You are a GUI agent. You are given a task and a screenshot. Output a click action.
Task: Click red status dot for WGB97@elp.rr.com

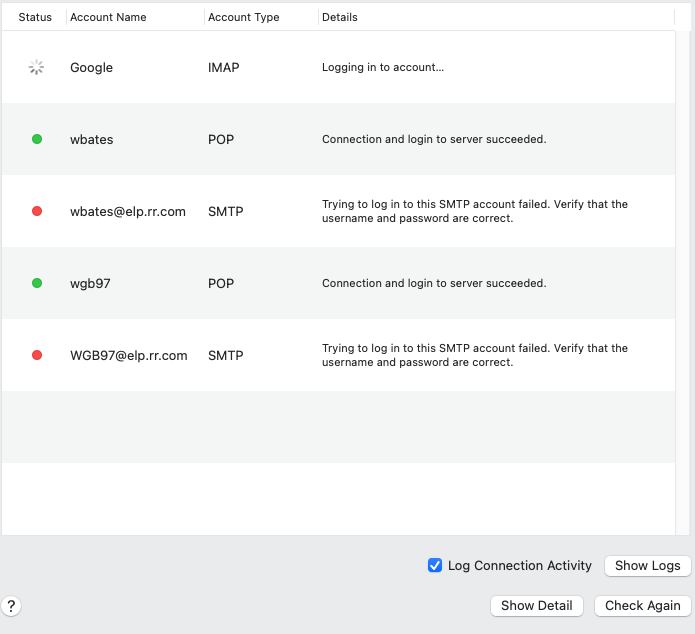coord(37,355)
